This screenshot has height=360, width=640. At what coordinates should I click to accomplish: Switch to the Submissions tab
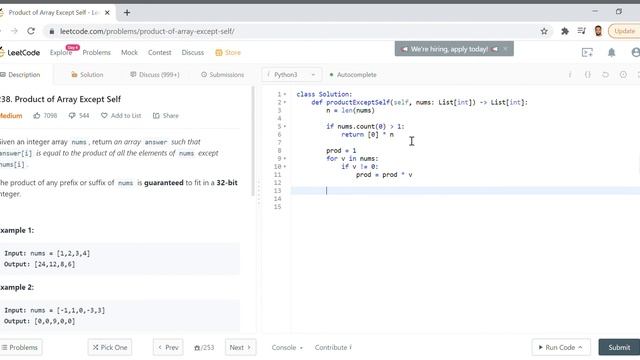point(222,75)
